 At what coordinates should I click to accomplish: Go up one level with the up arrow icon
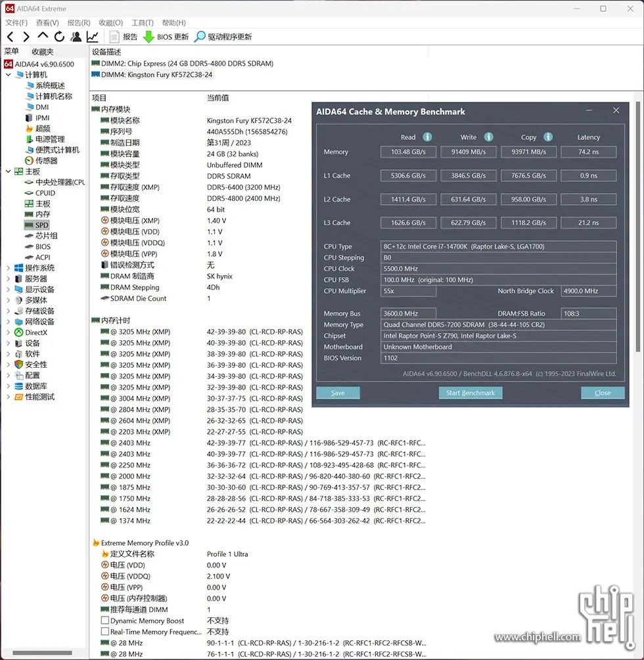pos(43,36)
